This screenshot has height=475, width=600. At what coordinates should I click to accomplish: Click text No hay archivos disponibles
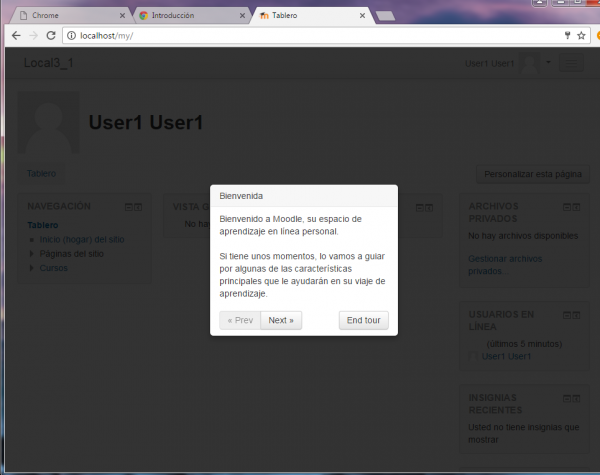click(523, 236)
